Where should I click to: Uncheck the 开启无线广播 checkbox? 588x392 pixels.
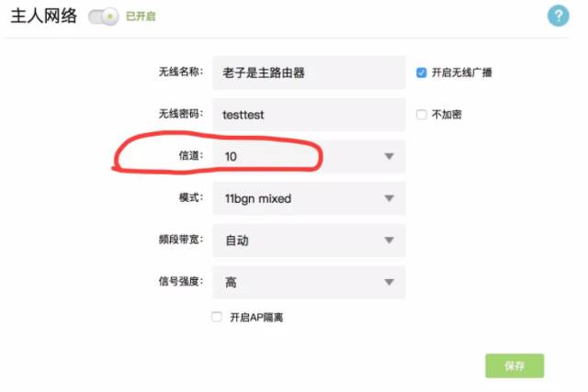click(x=421, y=73)
